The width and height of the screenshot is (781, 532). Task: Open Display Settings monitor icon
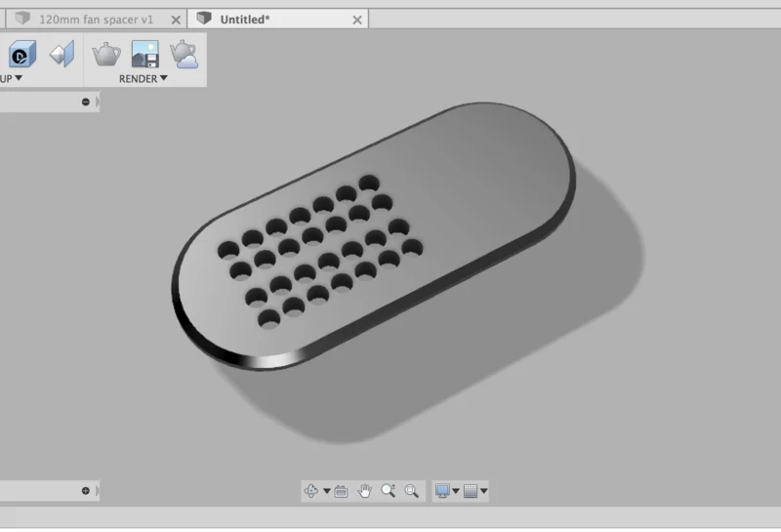(x=442, y=491)
